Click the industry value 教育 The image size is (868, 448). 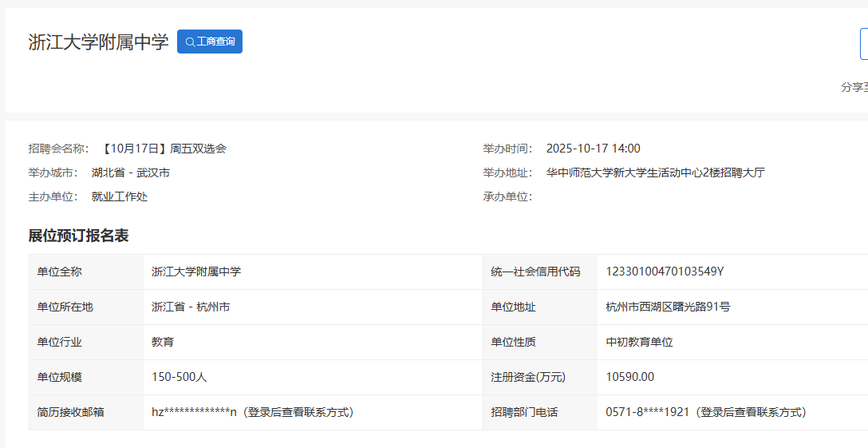pyautogui.click(x=163, y=342)
